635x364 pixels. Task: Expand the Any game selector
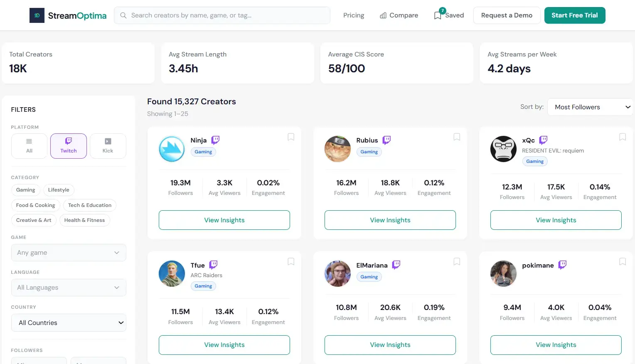(68, 253)
